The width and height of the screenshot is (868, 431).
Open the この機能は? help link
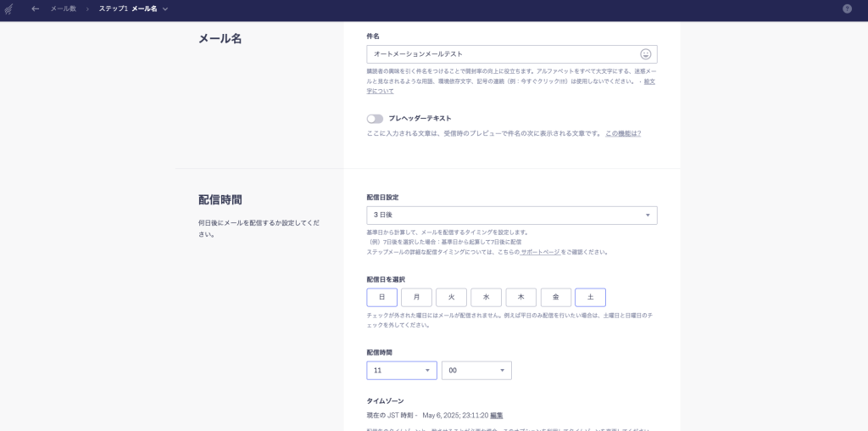pyautogui.click(x=623, y=133)
